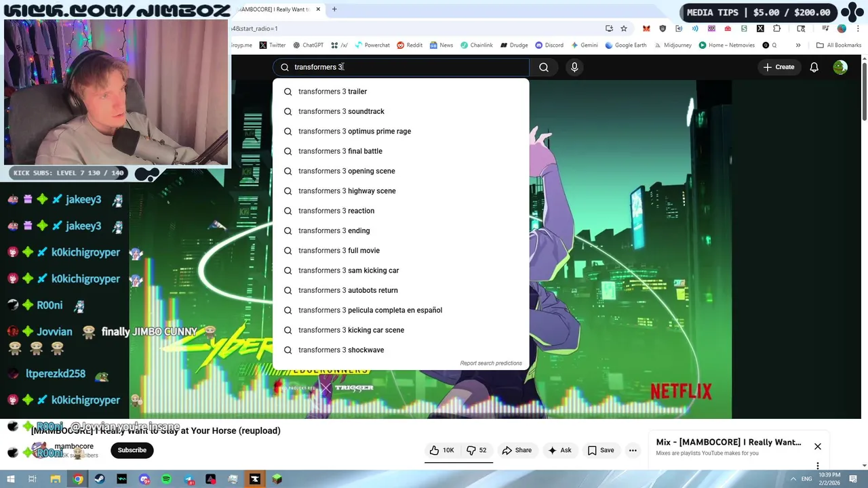Click the Create button on YouTube
868x488 pixels.
point(778,67)
